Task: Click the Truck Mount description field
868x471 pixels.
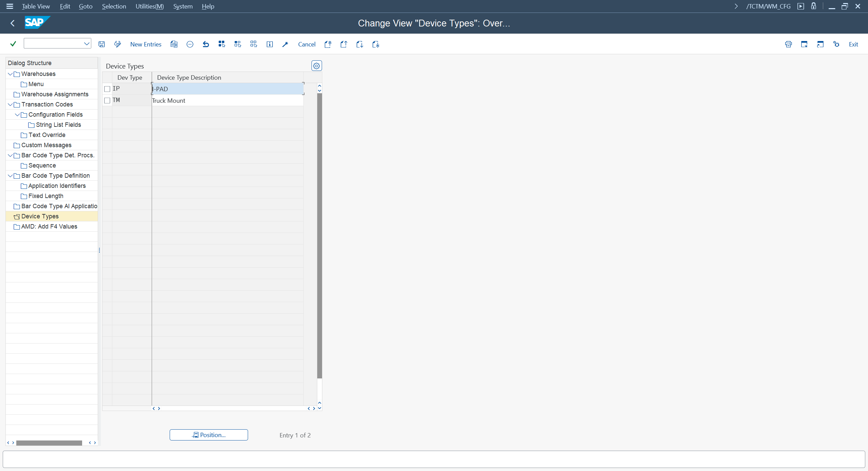Action: pyautogui.click(x=227, y=101)
